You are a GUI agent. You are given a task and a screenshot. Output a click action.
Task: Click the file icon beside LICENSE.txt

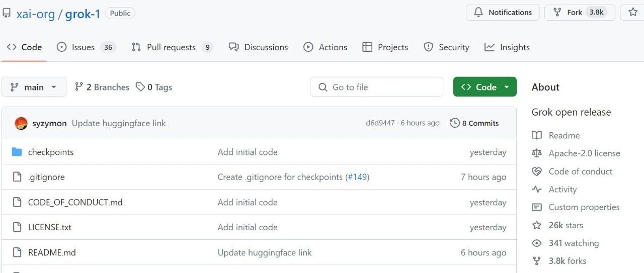(17, 227)
